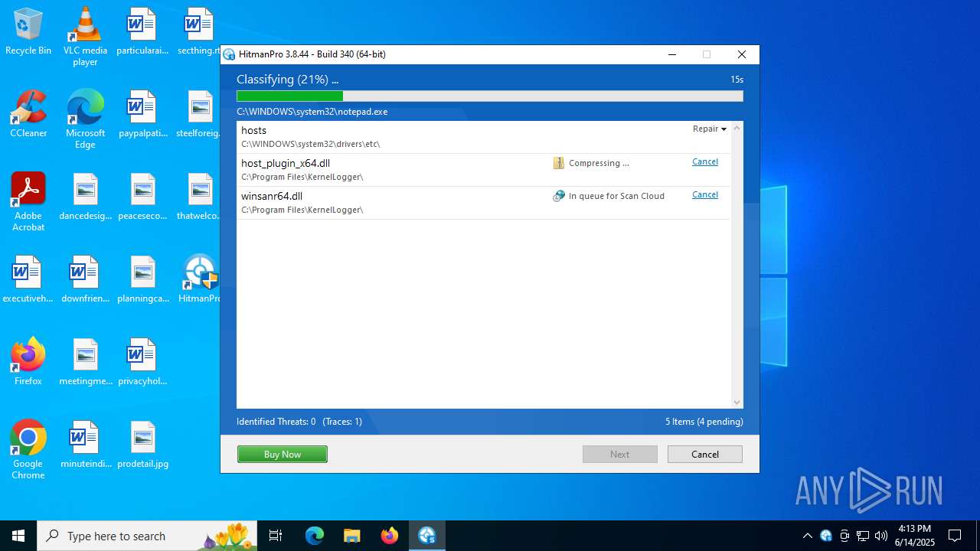Show hidden system tray icons chevron
The image size is (980, 551).
pos(807,536)
